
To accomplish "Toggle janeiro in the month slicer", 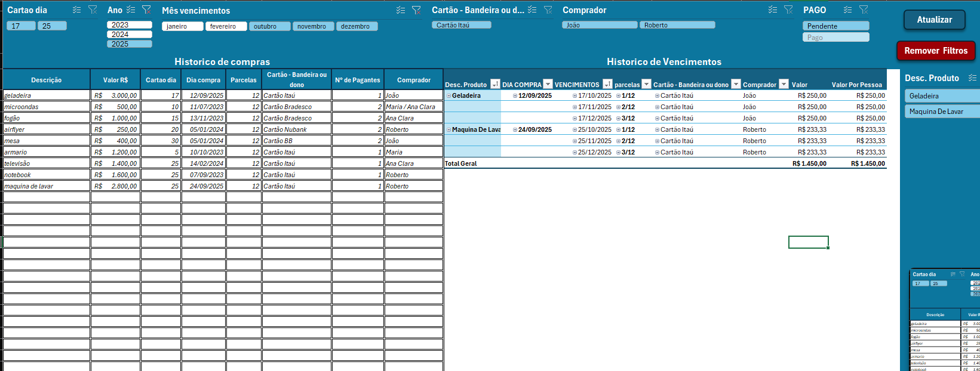I will point(182,26).
